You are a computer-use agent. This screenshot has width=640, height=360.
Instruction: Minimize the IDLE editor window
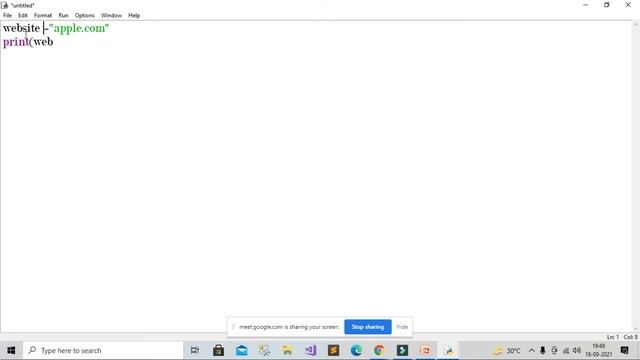coord(586,5)
